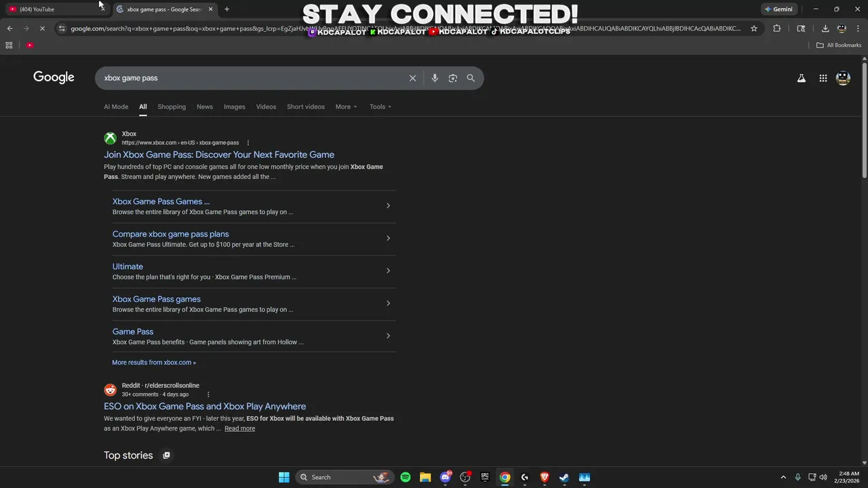Open the Windows Start menu
This screenshot has width=868, height=488.
point(284,477)
